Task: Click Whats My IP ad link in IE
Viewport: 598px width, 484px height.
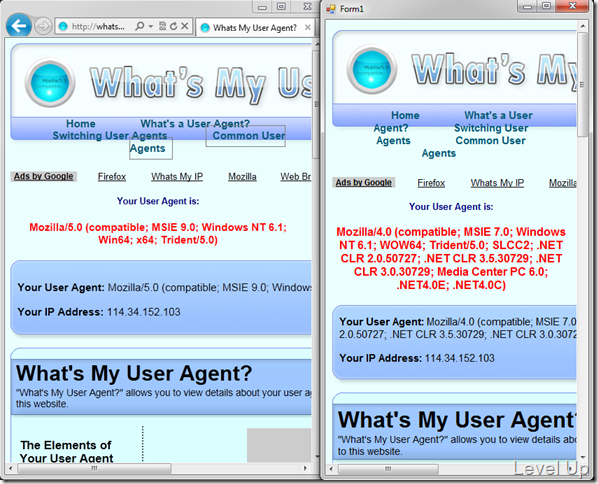Action: [177, 177]
